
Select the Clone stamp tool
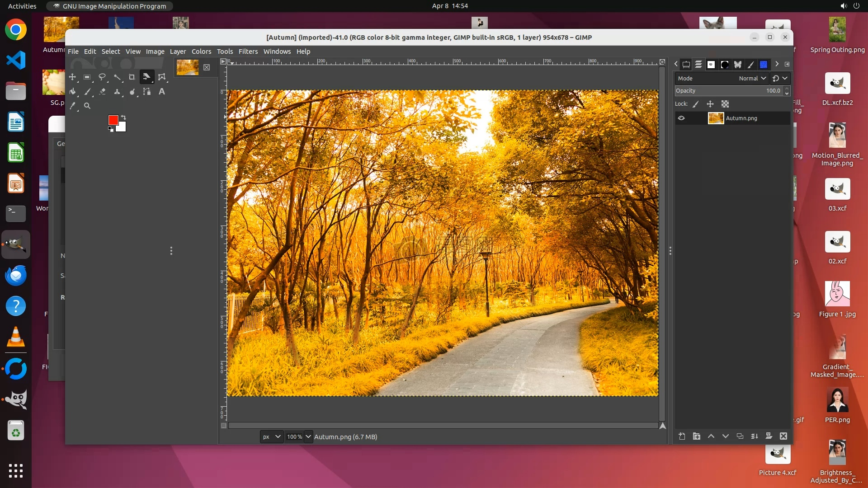(x=117, y=92)
